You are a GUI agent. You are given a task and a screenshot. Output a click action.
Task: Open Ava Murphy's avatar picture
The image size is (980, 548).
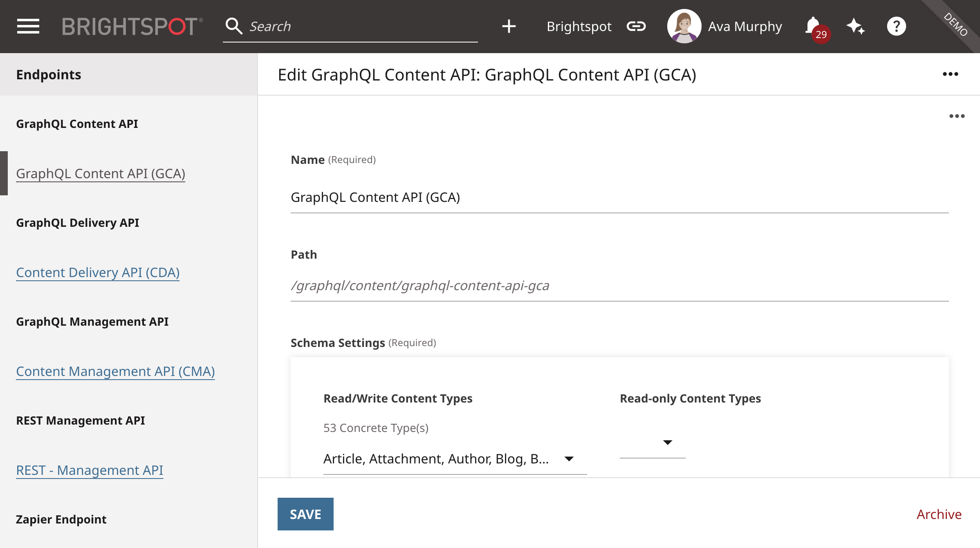684,27
